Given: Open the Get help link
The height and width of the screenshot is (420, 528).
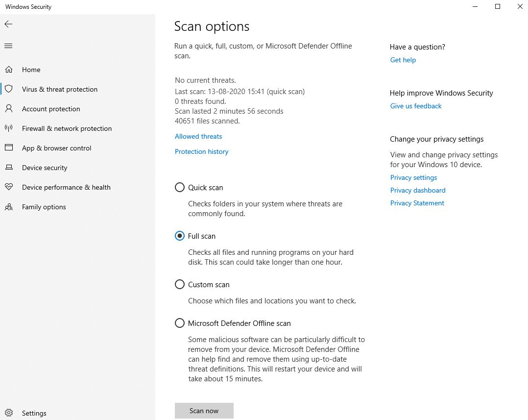Looking at the screenshot, I should [x=403, y=60].
